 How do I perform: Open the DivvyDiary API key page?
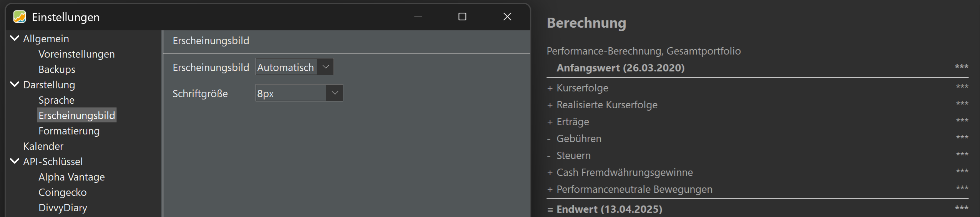(63, 208)
